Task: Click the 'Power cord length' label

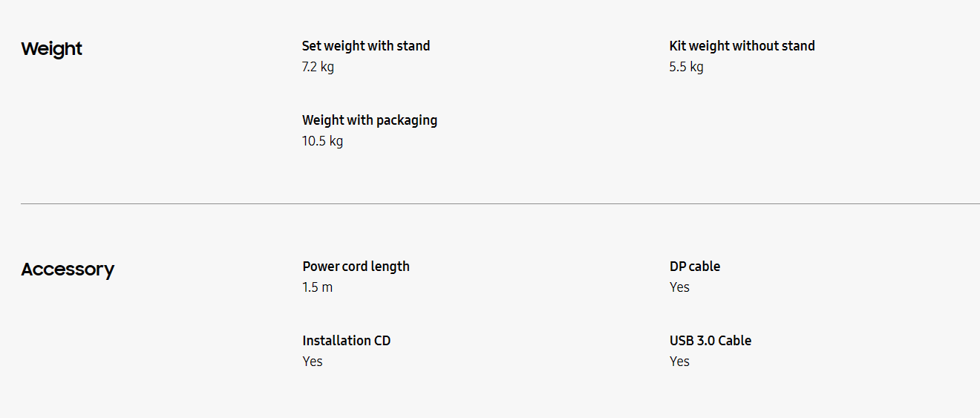Action: coord(356,267)
